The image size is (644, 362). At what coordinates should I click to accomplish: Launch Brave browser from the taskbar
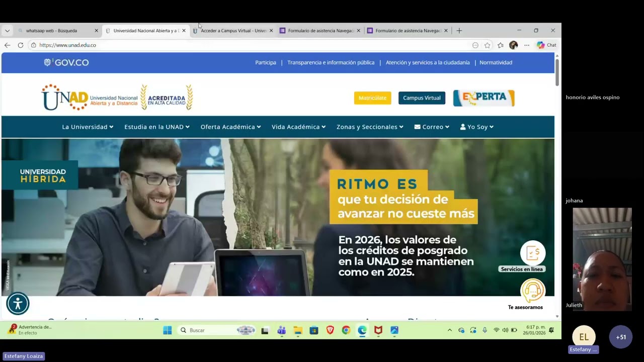tap(330, 330)
